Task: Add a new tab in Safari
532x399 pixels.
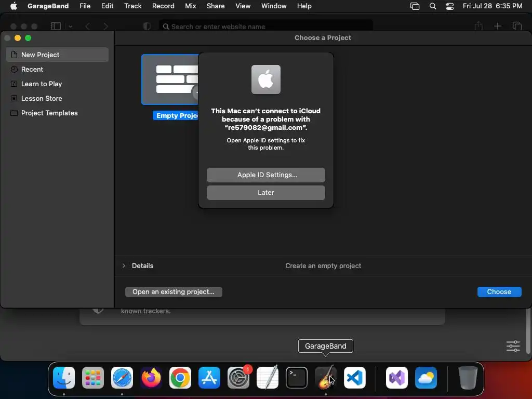Action: point(497,26)
